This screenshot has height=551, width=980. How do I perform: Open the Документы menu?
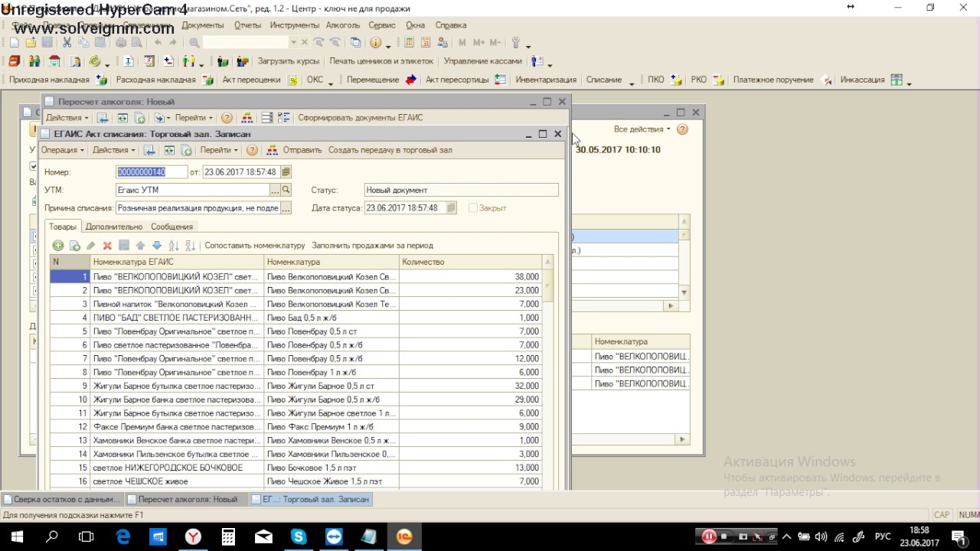(202, 25)
